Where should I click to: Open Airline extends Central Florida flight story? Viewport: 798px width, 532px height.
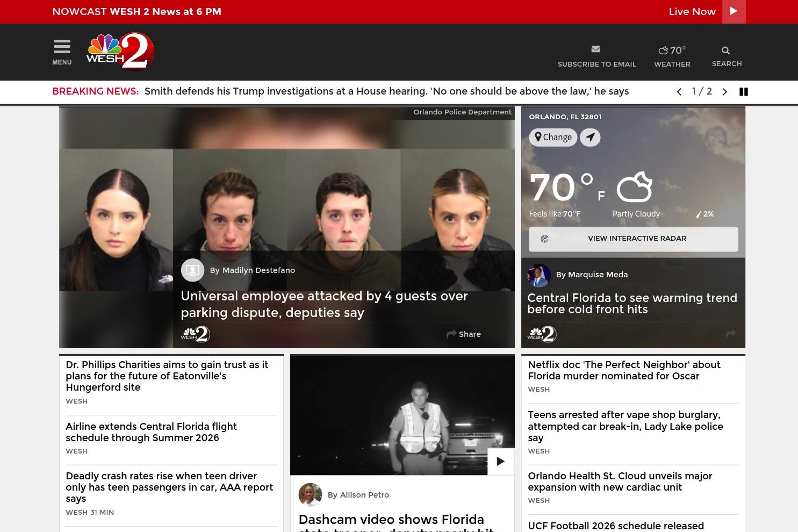(x=151, y=432)
